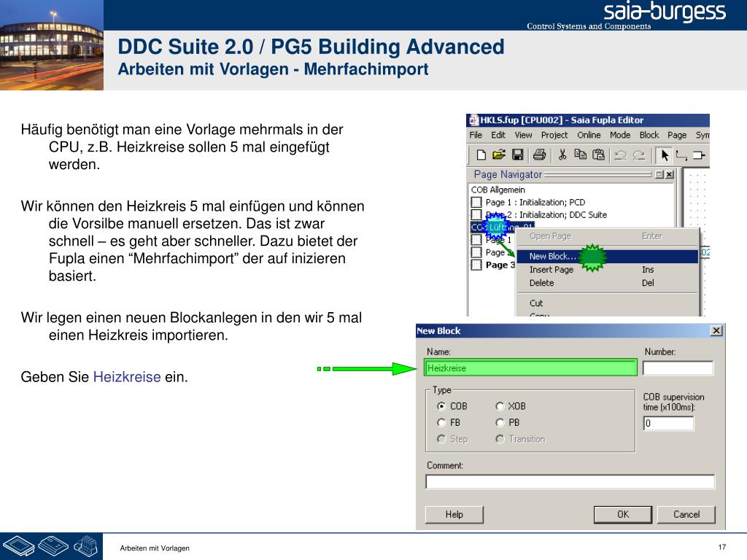This screenshot has height=560, width=747.
Task: Choose New Block... in context menu
Action: click(608, 256)
